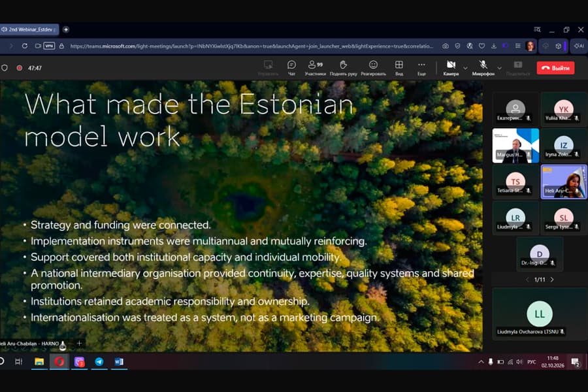Open the browser AI assistant button
588x392 pixels.
pyautogui.click(x=579, y=46)
